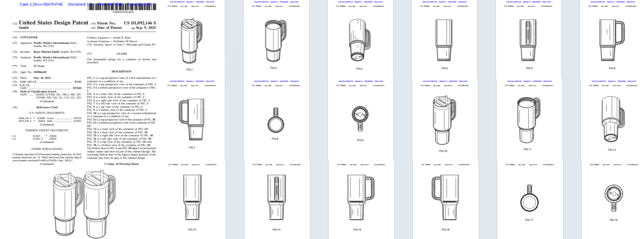644x239 pixels.
Task: Click the 'CLAIM' heading
Action: pos(122,54)
